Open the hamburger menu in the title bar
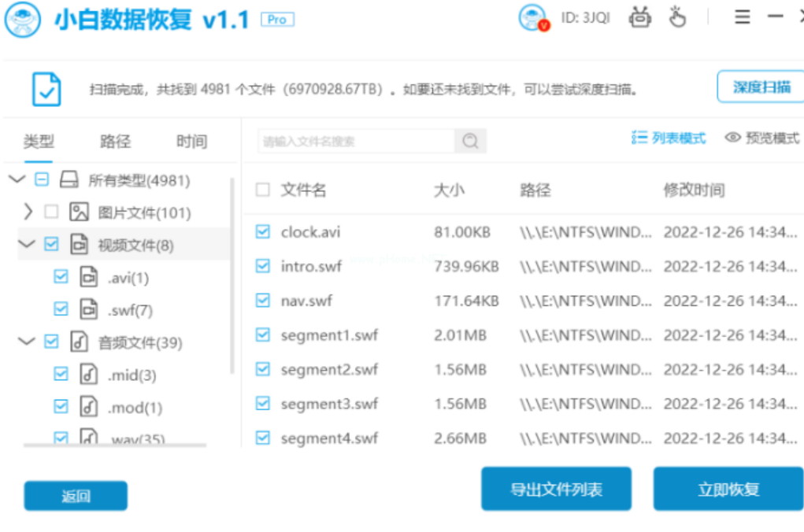Screen dimensions: 804x532 (x=741, y=17)
